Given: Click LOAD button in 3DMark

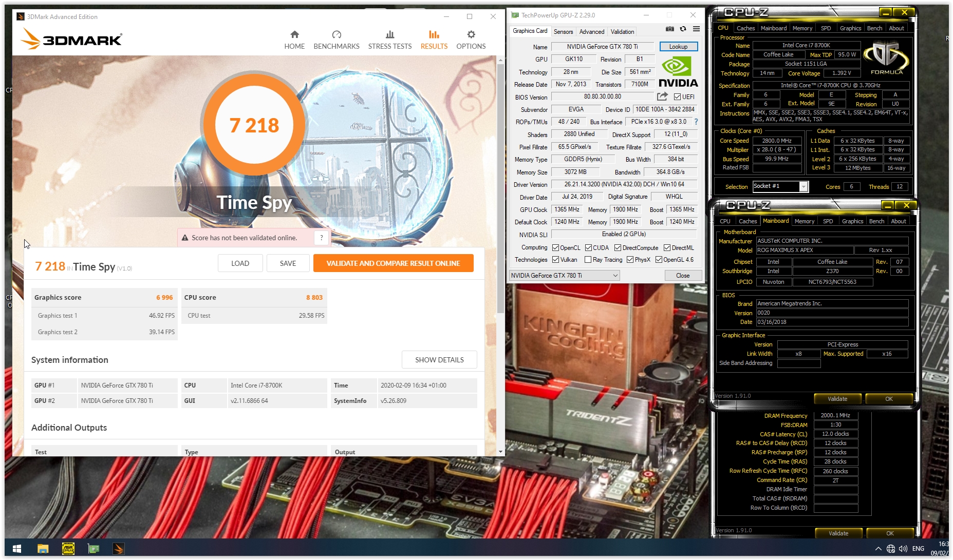Looking at the screenshot, I should [x=240, y=263].
